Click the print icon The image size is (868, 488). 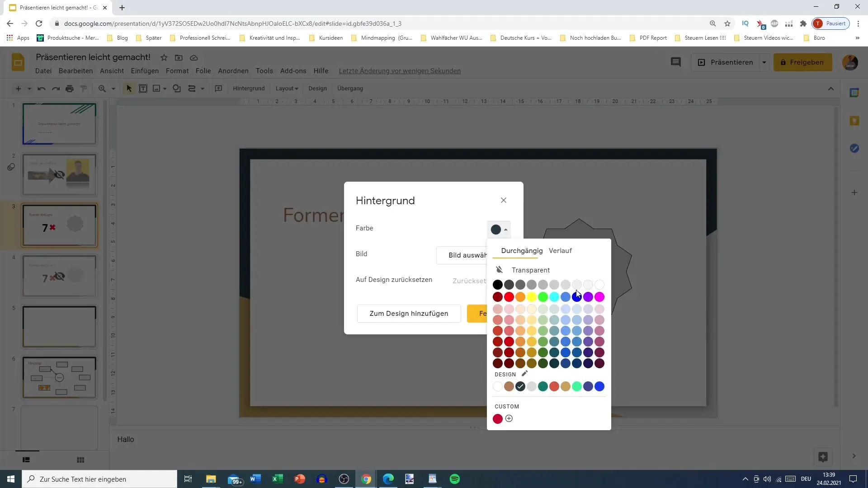[x=70, y=89]
